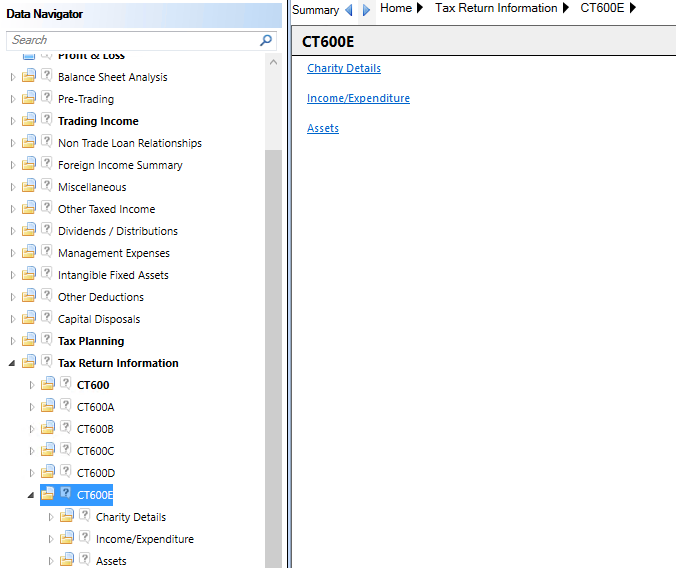Select Tax Planning in the tree
The width and height of the screenshot is (676, 568).
pyautogui.click(x=91, y=341)
